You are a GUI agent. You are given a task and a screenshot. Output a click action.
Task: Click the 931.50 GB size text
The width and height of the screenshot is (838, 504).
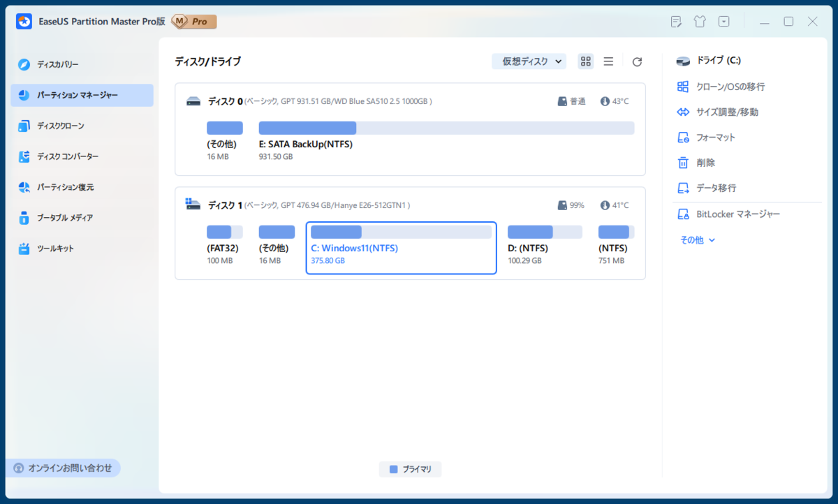276,156
